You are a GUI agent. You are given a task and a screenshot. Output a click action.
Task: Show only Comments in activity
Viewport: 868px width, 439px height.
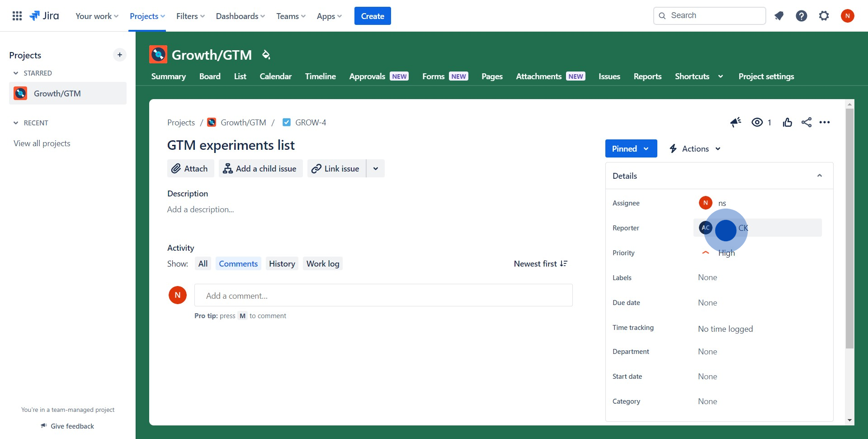(238, 264)
